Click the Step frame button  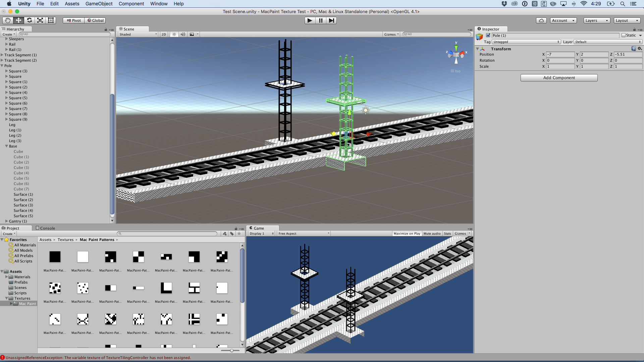coord(331,20)
